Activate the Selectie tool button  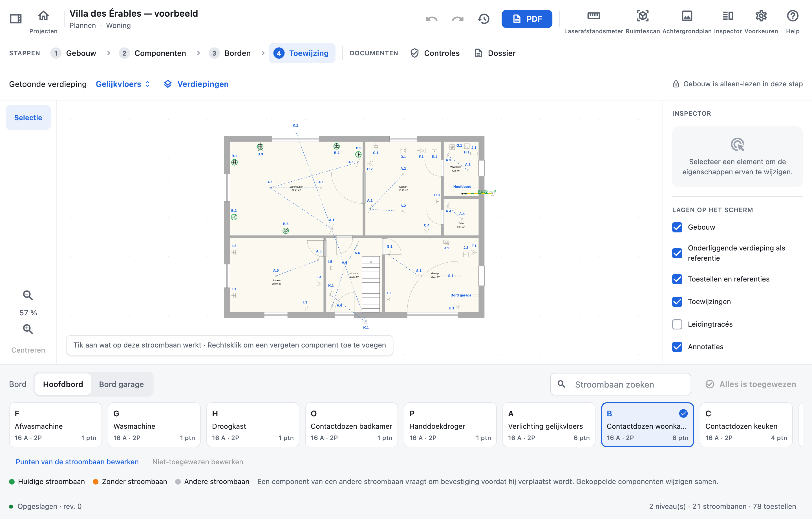pos(28,117)
